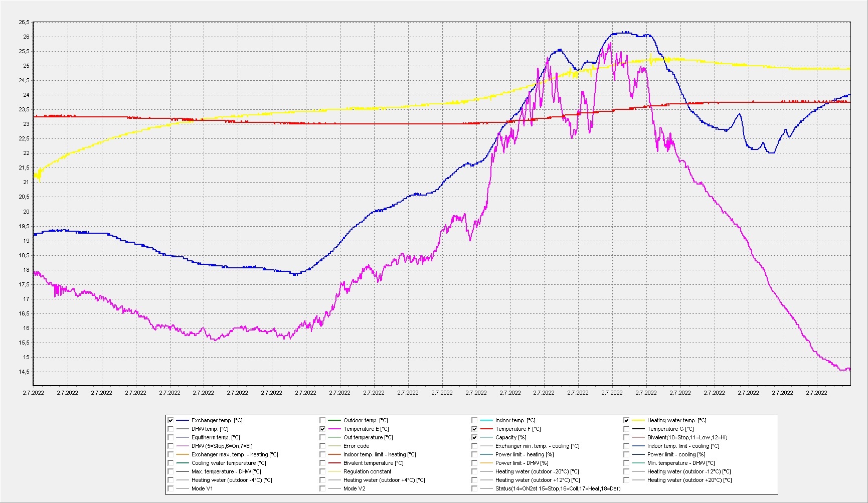Tick the Equitherm temp. [°C] checkbox
The height and width of the screenshot is (503, 868).
click(x=170, y=437)
